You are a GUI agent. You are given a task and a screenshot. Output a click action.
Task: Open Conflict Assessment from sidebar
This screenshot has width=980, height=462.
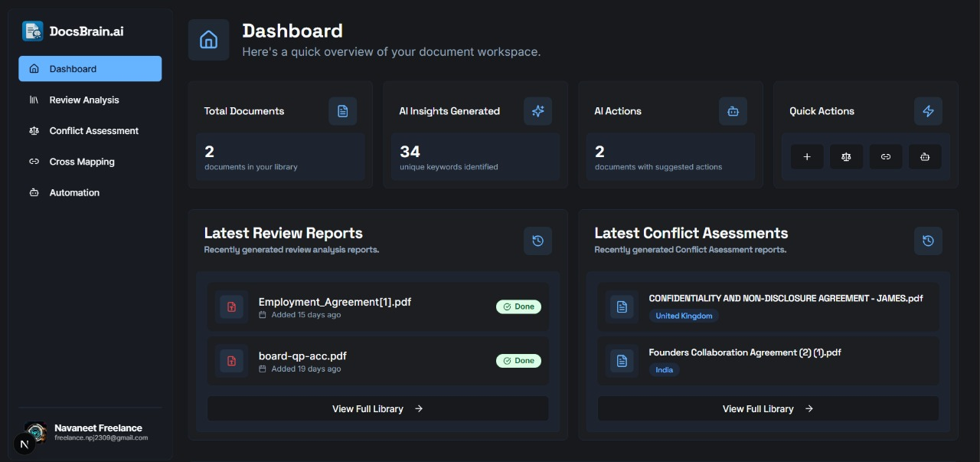(x=90, y=131)
